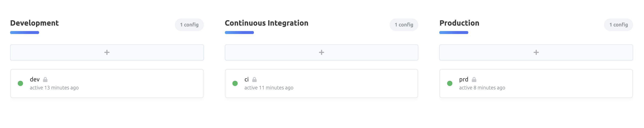Click the Development "1 config" badge
Viewport: 644px width, 128px height.
(189, 25)
